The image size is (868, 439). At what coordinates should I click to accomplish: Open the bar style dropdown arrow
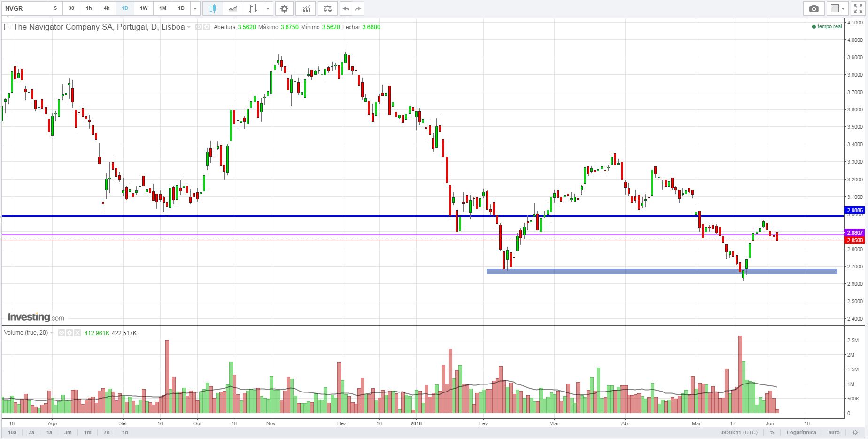268,8
